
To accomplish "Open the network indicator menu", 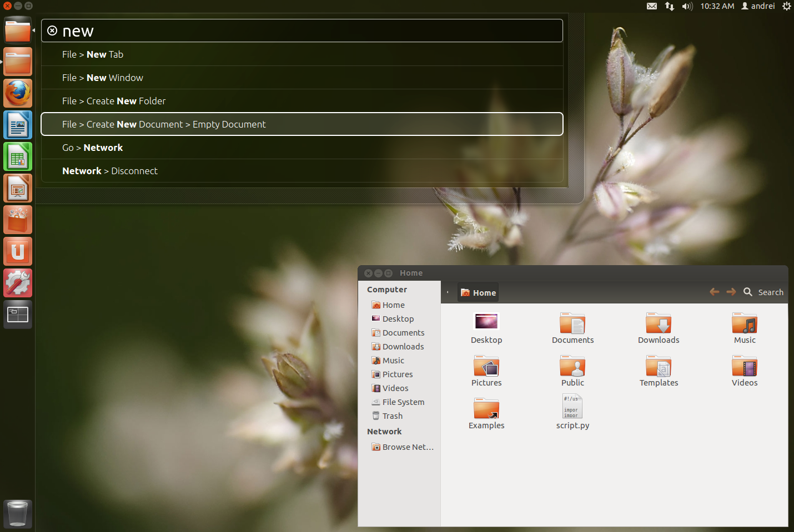I will click(x=669, y=6).
